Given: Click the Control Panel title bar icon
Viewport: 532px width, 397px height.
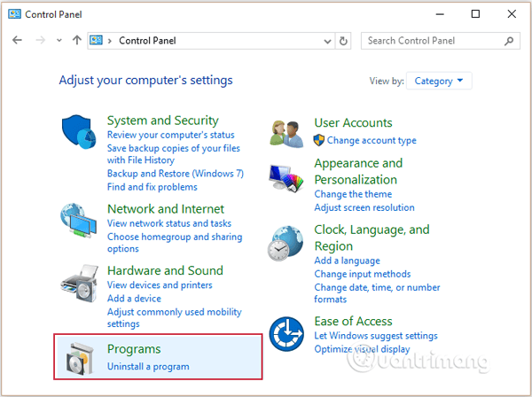Looking at the screenshot, I should pyautogui.click(x=14, y=14).
